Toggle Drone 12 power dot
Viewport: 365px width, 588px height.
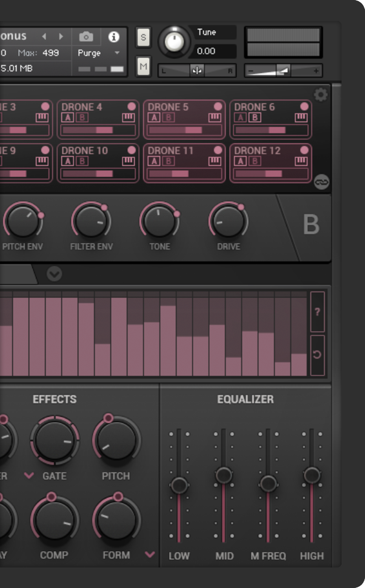(304, 150)
